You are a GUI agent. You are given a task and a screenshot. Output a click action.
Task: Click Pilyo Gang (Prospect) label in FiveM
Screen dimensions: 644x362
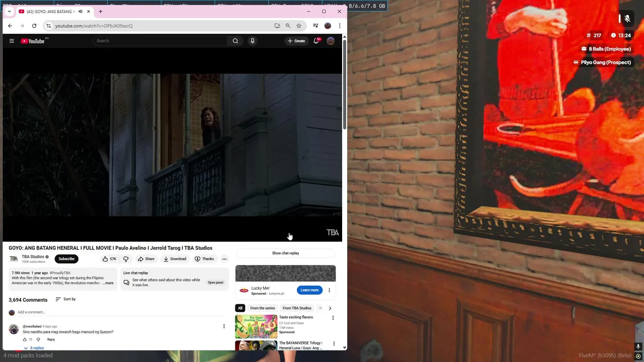[602, 62]
